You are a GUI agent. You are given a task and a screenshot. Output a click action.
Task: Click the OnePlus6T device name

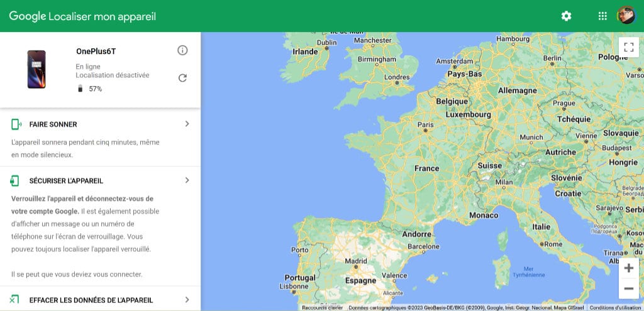pyautogui.click(x=96, y=52)
